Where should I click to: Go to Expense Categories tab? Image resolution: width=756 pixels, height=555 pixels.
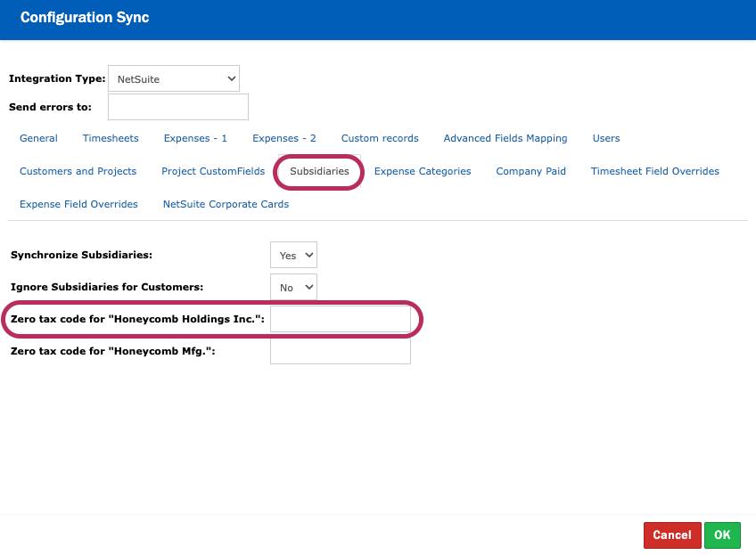coord(423,171)
